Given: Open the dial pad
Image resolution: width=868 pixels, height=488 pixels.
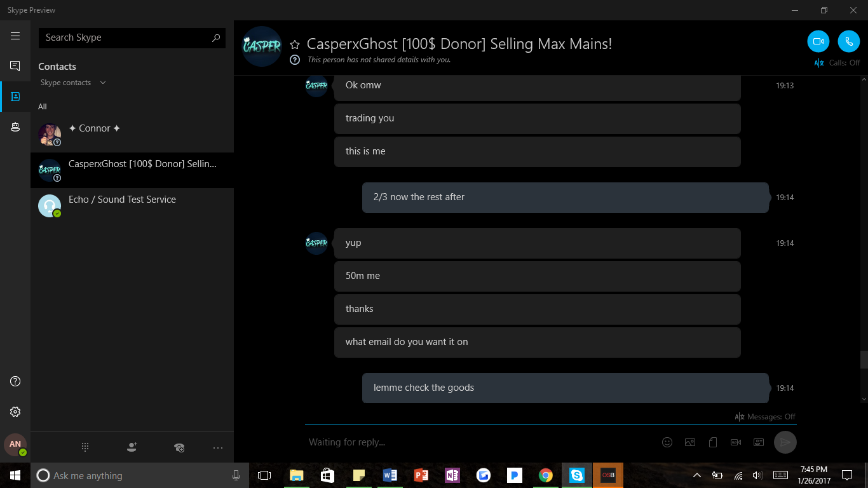Looking at the screenshot, I should pyautogui.click(x=85, y=447).
